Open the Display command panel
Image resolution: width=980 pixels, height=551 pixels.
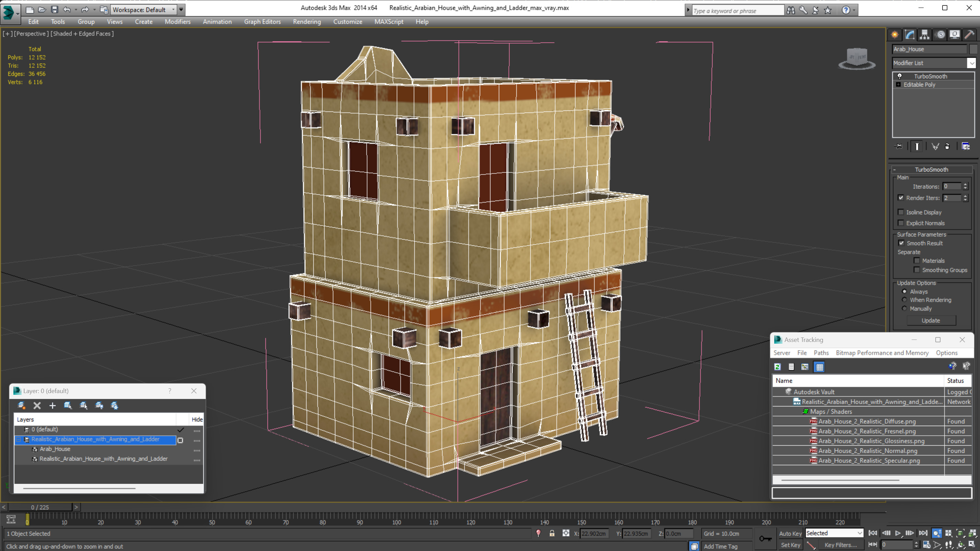pyautogui.click(x=955, y=35)
